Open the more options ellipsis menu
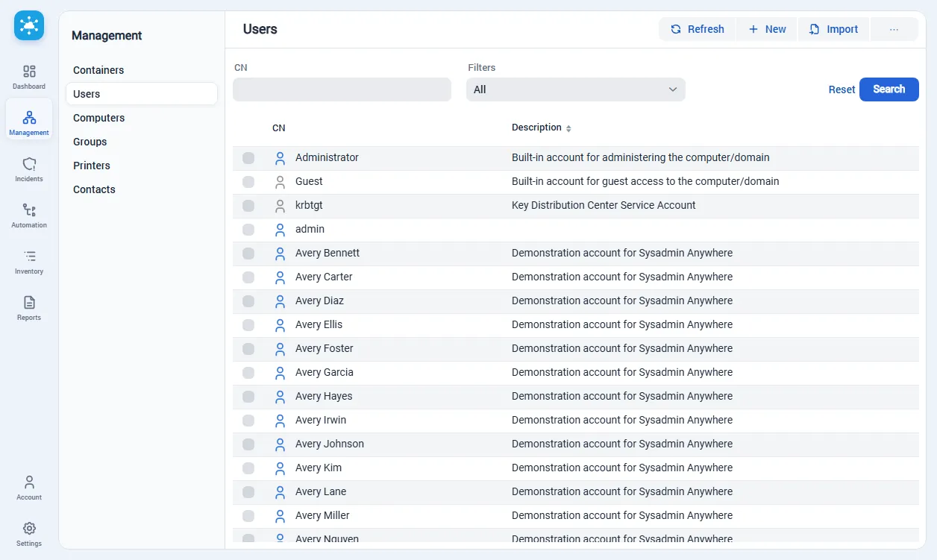The image size is (937, 560). (x=894, y=29)
